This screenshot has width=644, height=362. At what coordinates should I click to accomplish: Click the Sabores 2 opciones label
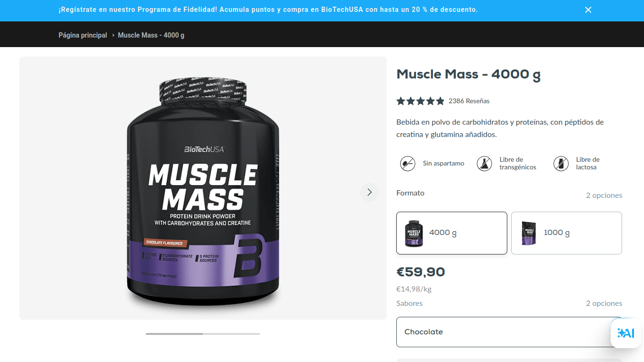point(604,303)
